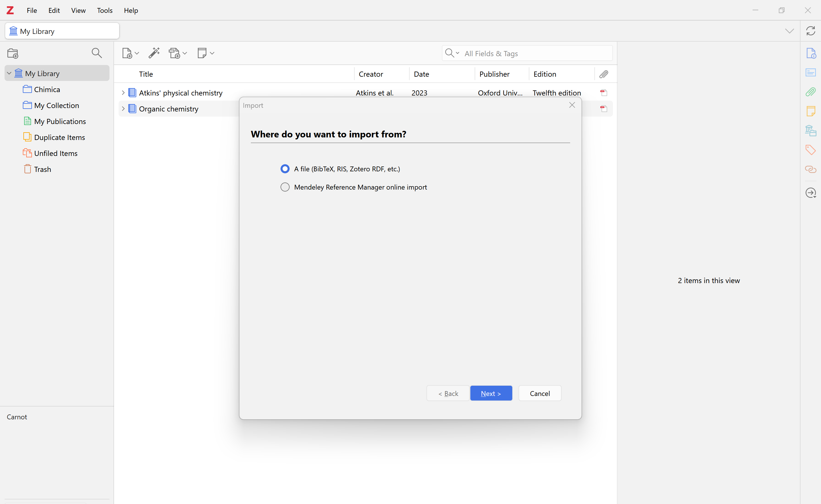Screen dimensions: 821x504
Task: Click the Next button
Action: point(491,393)
